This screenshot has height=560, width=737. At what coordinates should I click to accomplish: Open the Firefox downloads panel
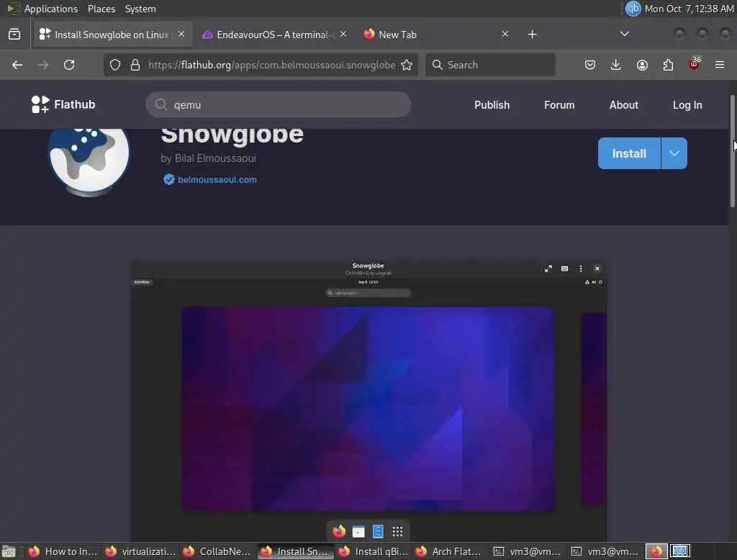(616, 65)
